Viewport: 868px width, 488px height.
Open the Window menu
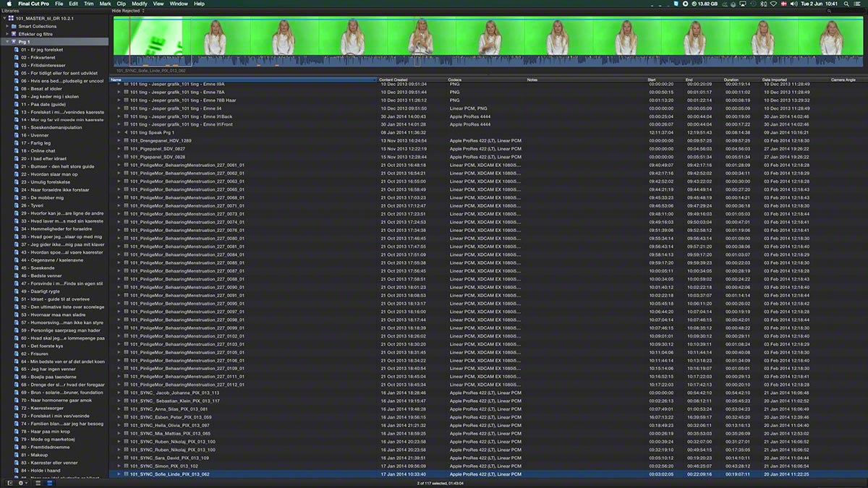pyautogui.click(x=179, y=4)
